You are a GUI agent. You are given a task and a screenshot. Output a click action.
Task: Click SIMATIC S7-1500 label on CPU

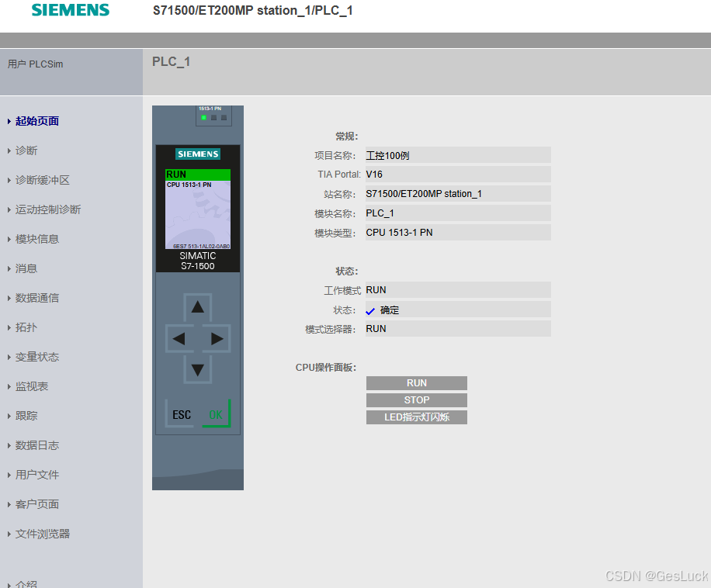tap(198, 261)
